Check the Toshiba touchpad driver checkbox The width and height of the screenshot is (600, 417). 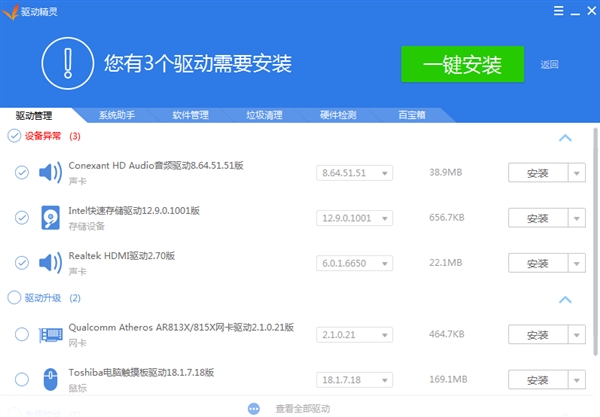click(22, 380)
